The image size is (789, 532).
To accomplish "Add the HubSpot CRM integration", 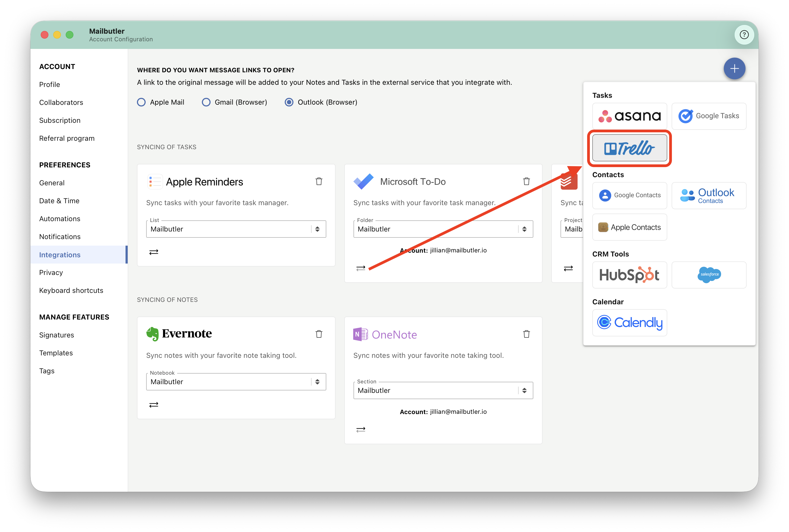I will click(x=629, y=275).
